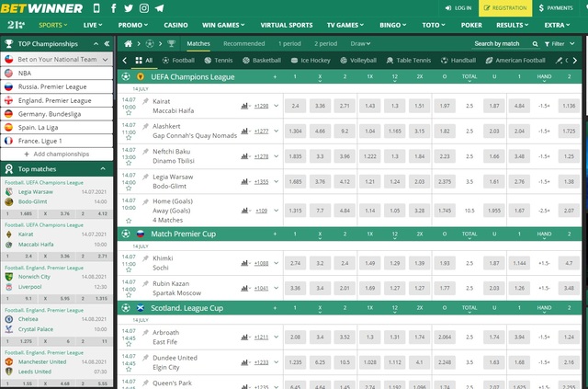Click the LOG IN button
This screenshot has width=588, height=389.
[458, 8]
